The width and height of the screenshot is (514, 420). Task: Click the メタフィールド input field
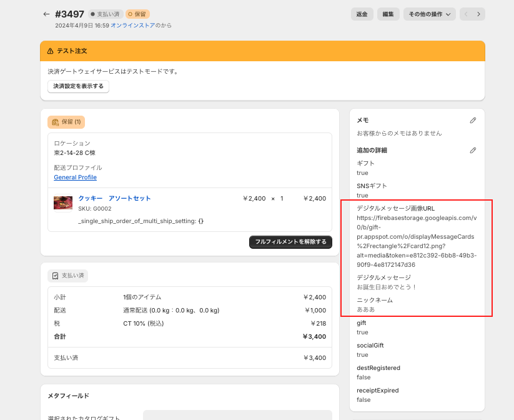(237, 415)
